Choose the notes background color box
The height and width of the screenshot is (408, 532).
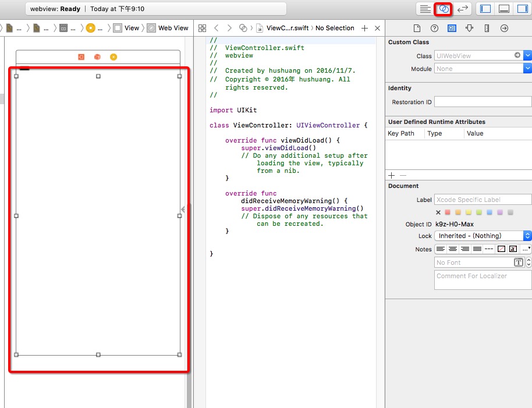(x=501, y=249)
